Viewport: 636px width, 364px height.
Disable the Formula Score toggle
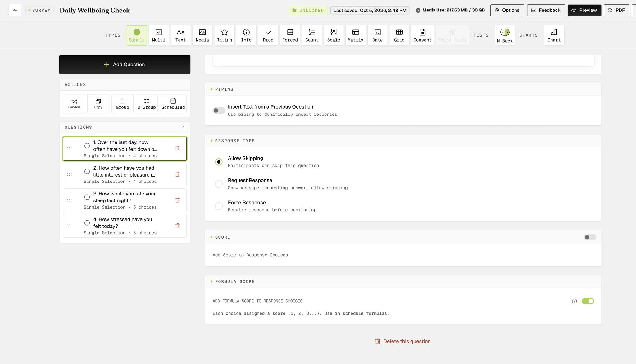point(588,301)
